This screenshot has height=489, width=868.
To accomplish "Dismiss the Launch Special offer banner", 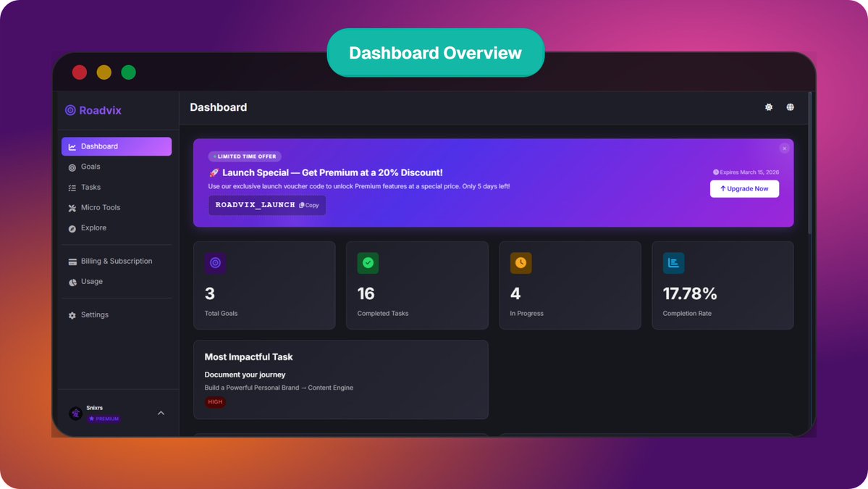I will pyautogui.click(x=785, y=149).
